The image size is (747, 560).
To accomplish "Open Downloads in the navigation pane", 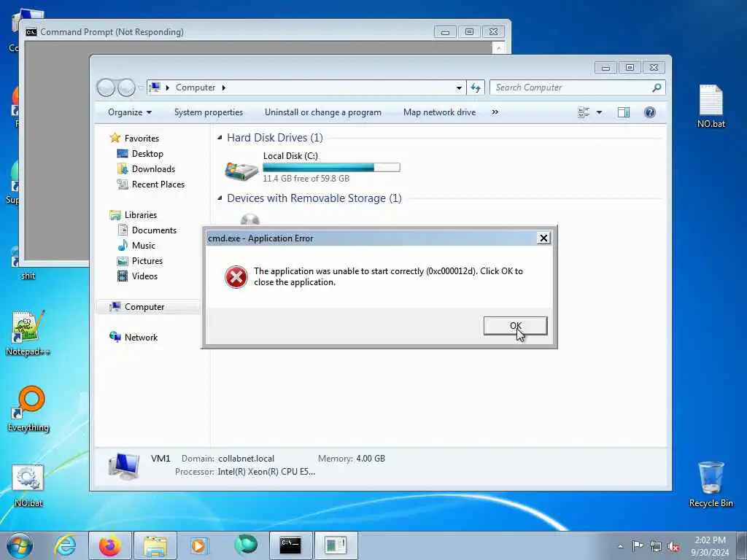I will coord(153,169).
